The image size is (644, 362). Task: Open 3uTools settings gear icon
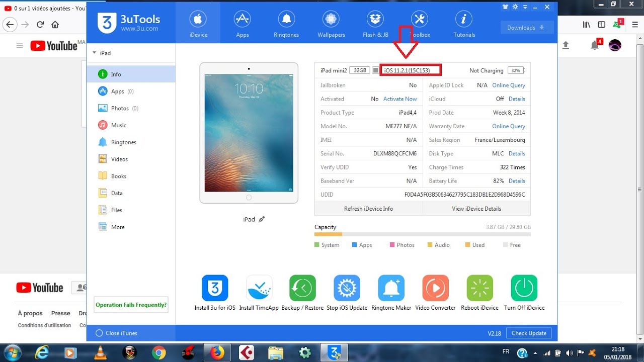(x=515, y=7)
